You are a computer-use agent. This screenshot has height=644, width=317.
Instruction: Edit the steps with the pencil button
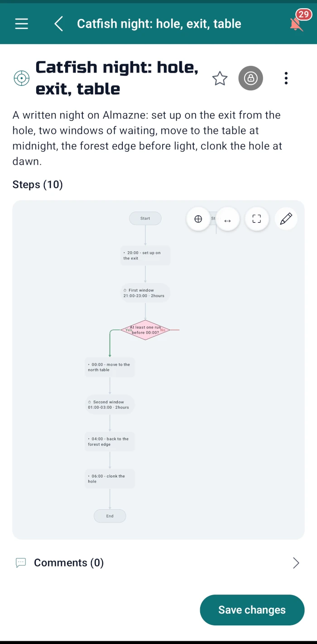click(x=286, y=219)
